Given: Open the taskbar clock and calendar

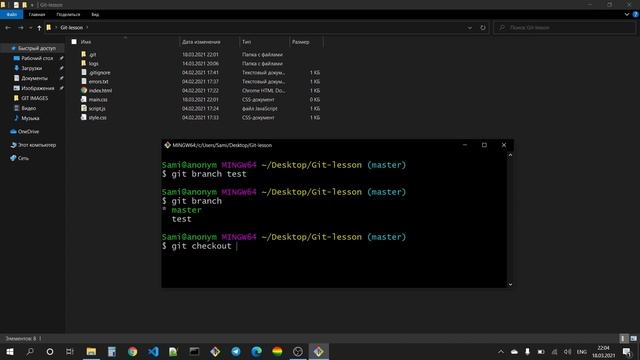Looking at the screenshot, I should (603, 351).
